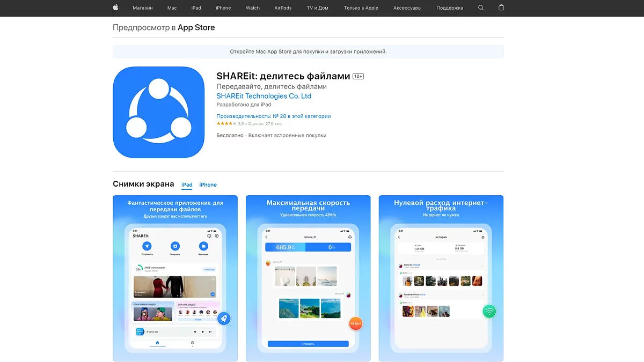Click the 12+ age rating badge
This screenshot has width=644, height=362.
tap(358, 77)
